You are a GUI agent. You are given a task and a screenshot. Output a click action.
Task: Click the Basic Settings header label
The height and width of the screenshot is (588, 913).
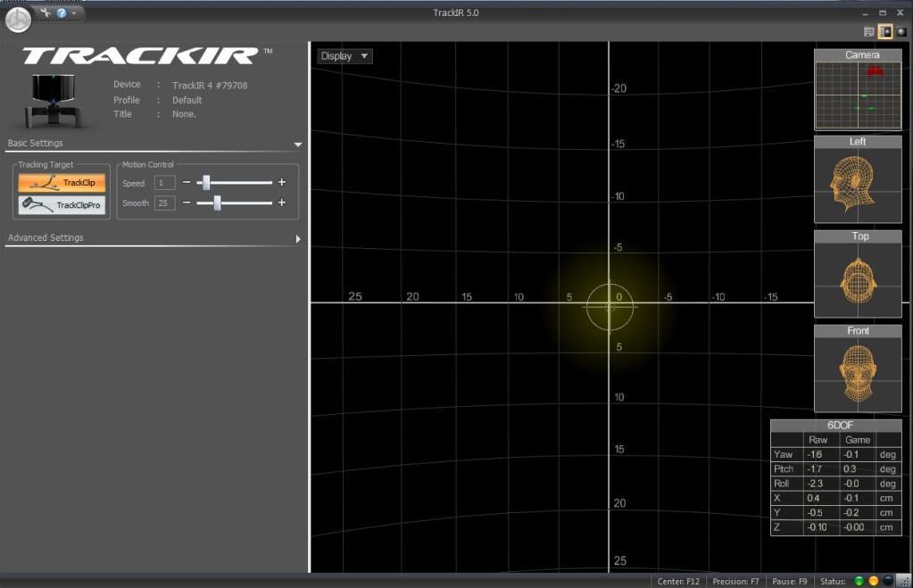[35, 144]
